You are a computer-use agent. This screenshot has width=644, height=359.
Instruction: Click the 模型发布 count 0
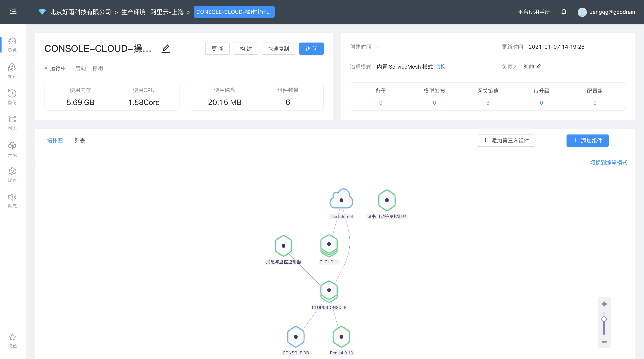[x=434, y=103]
